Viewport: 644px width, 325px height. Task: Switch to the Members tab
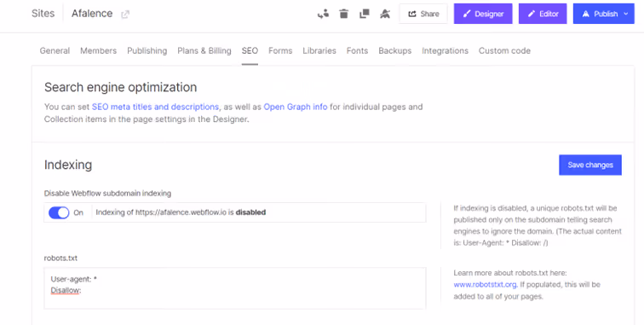[98, 50]
